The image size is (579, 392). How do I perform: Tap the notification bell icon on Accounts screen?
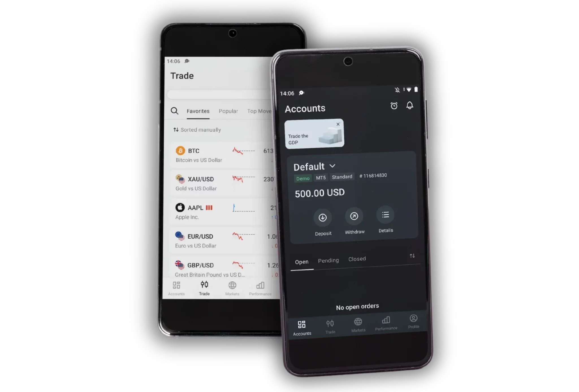tap(409, 105)
